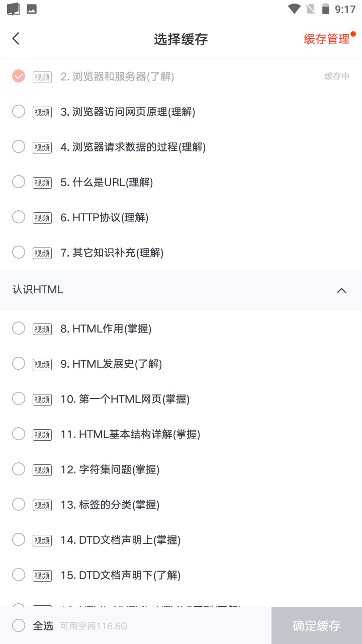Click the orange checkmark on 2. 浏览器和服务器
The image size is (362, 644).
click(x=19, y=76)
